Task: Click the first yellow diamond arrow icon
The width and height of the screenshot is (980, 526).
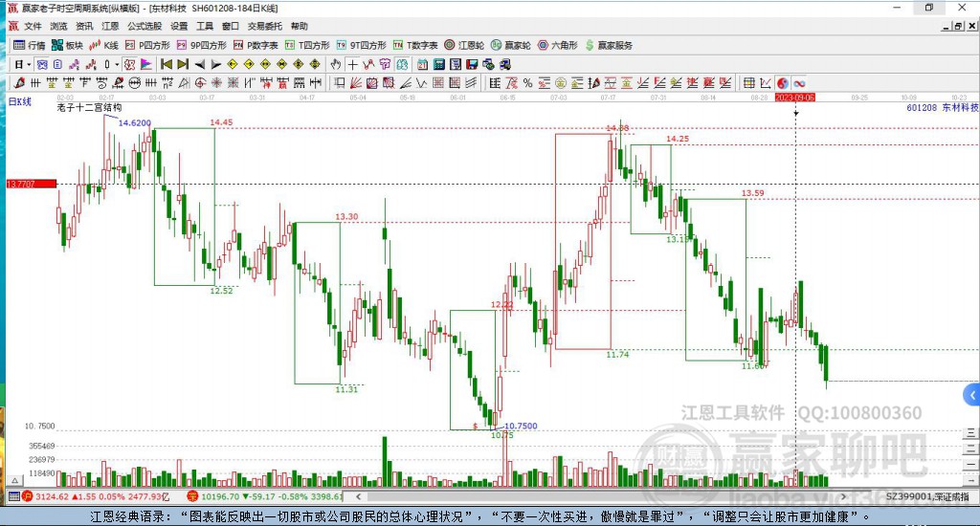Action: (233, 64)
